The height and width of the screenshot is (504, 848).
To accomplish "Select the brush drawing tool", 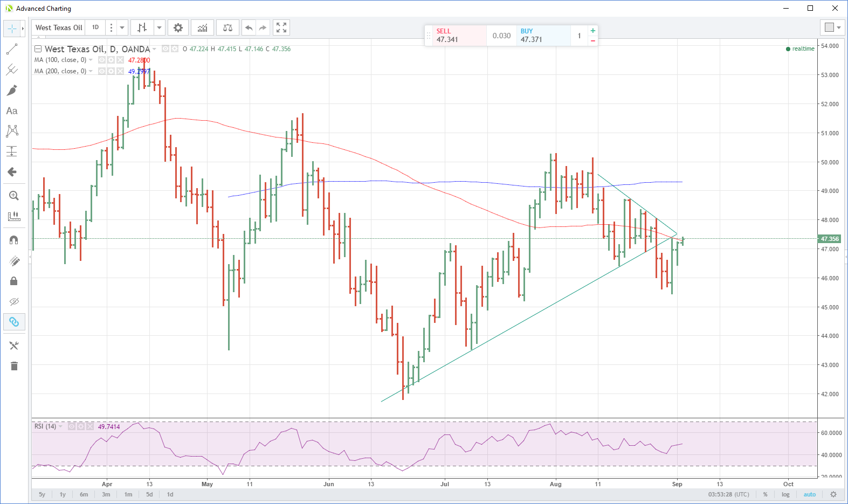I will [12, 90].
